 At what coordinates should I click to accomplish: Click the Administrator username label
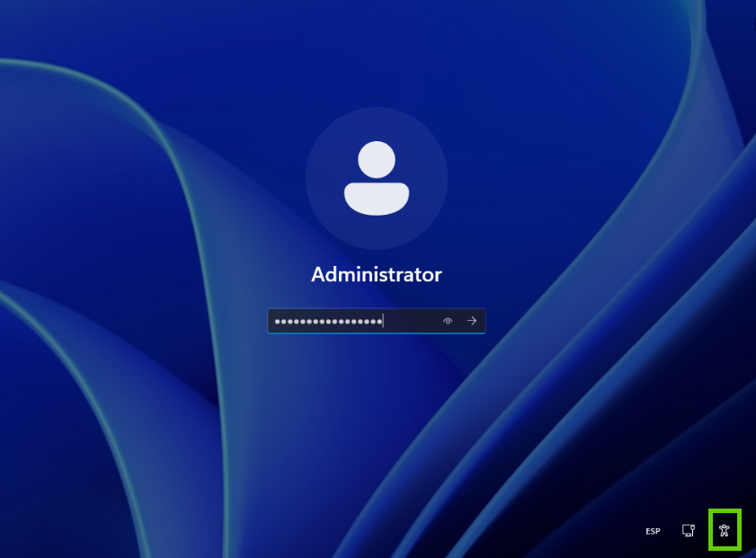tap(377, 274)
